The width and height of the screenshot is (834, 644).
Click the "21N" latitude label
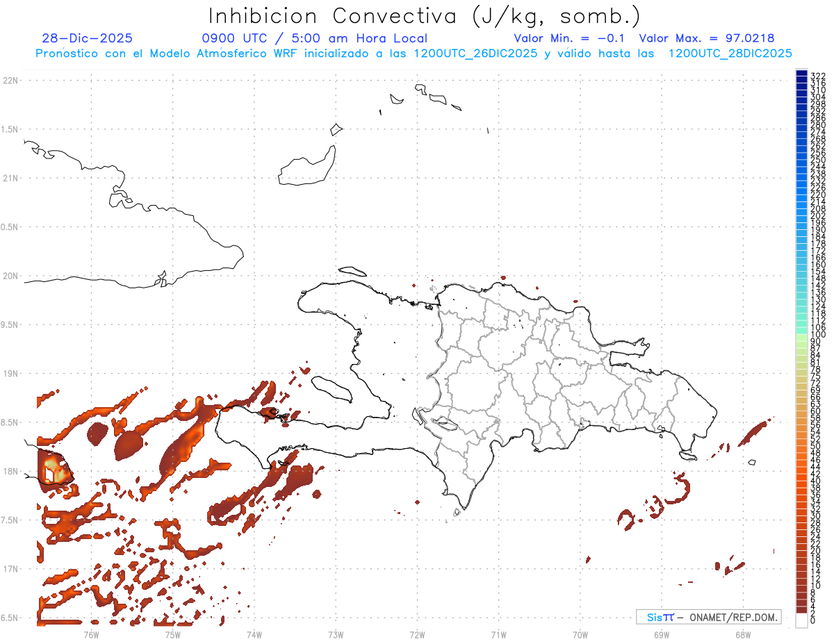pyautogui.click(x=10, y=178)
